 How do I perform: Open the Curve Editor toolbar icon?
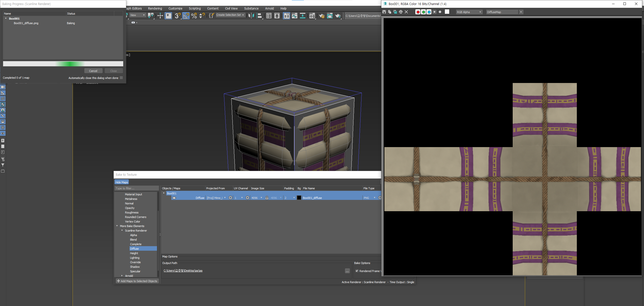pos(294,16)
